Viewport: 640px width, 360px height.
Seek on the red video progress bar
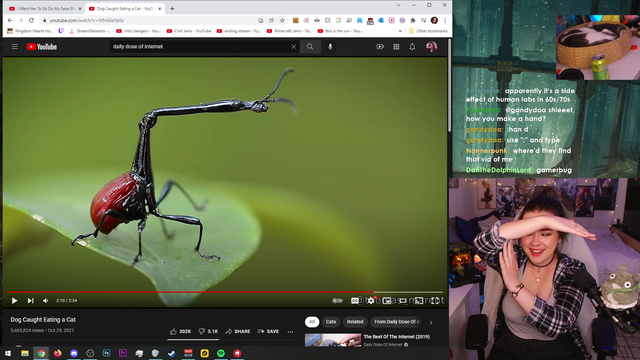point(224,292)
